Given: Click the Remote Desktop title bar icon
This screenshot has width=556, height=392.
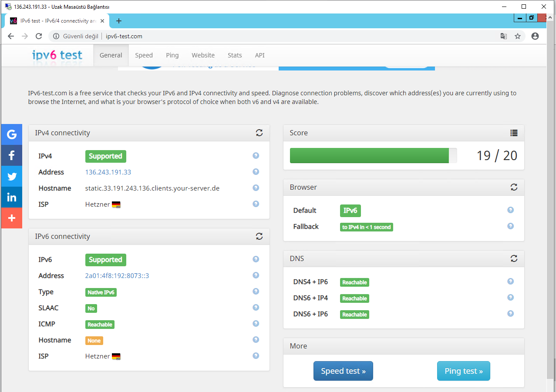Looking at the screenshot, I should [8, 7].
